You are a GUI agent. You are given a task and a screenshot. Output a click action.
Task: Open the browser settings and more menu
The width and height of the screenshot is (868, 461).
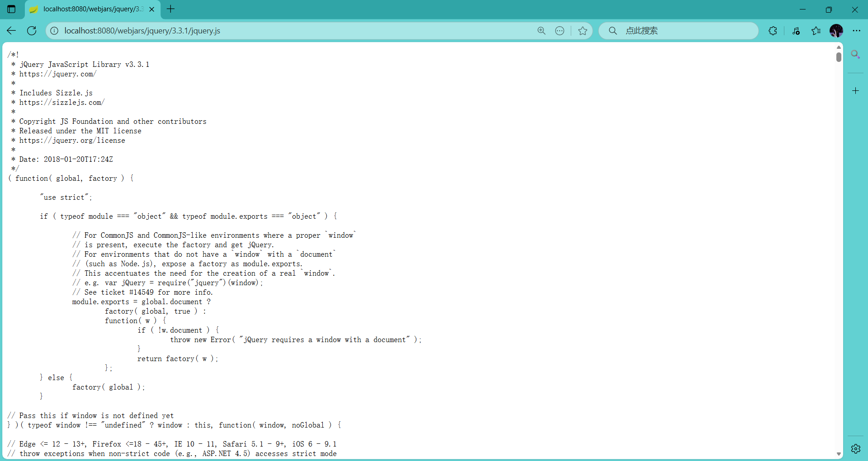point(857,31)
